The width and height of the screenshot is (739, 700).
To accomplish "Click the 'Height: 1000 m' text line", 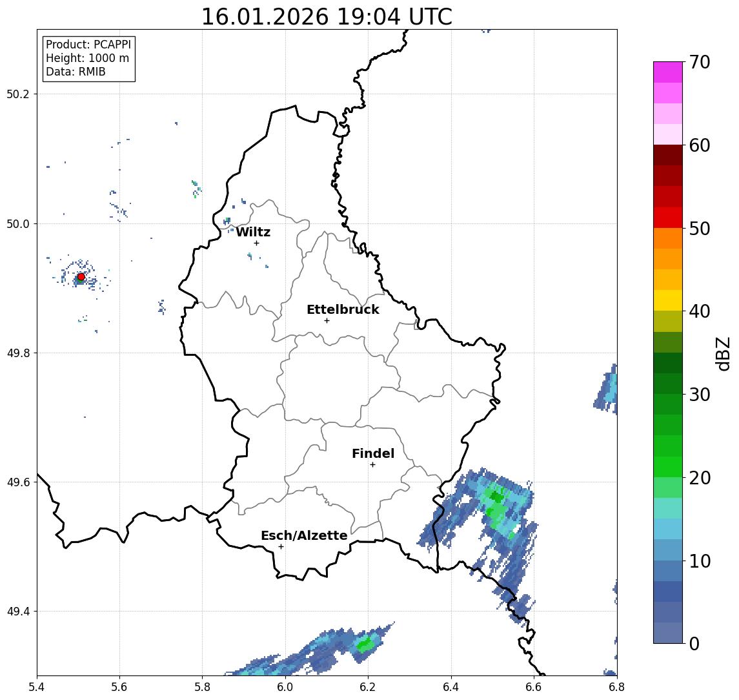I will click(x=87, y=58).
